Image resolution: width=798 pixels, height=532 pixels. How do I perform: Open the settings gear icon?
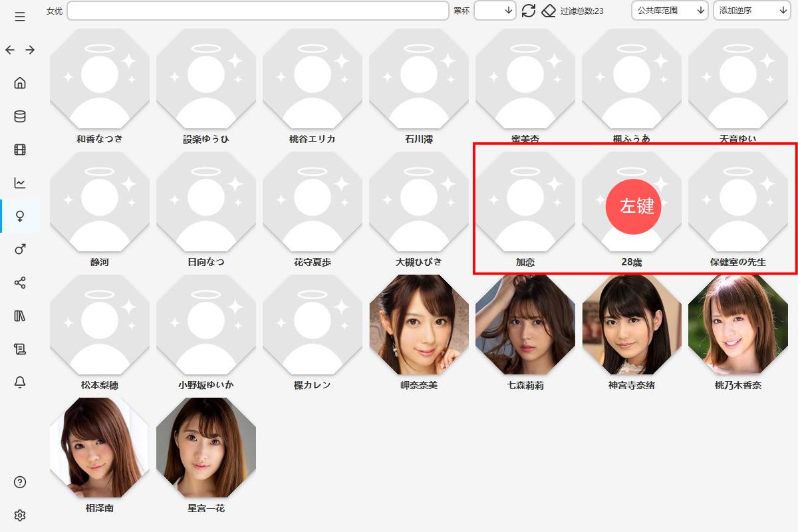[20, 515]
